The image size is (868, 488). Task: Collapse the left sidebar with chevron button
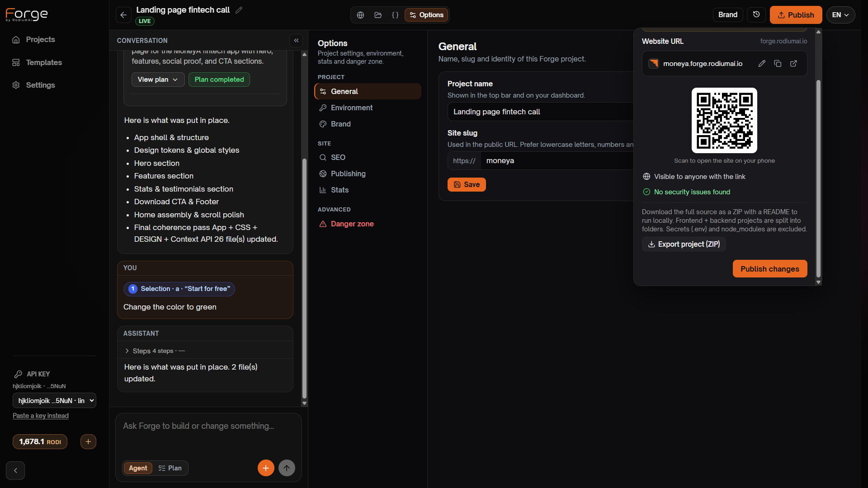(15, 470)
